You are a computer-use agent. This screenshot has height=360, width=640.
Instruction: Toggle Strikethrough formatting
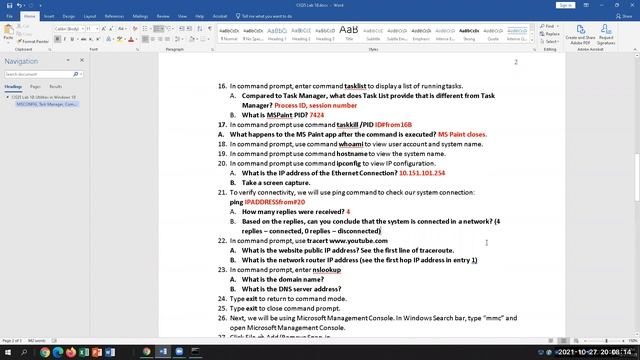tap(83, 39)
